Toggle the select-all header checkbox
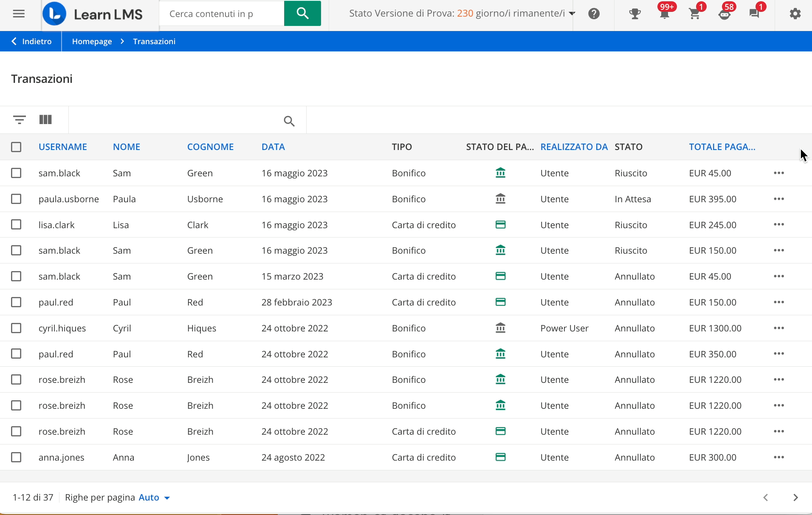 tap(16, 147)
